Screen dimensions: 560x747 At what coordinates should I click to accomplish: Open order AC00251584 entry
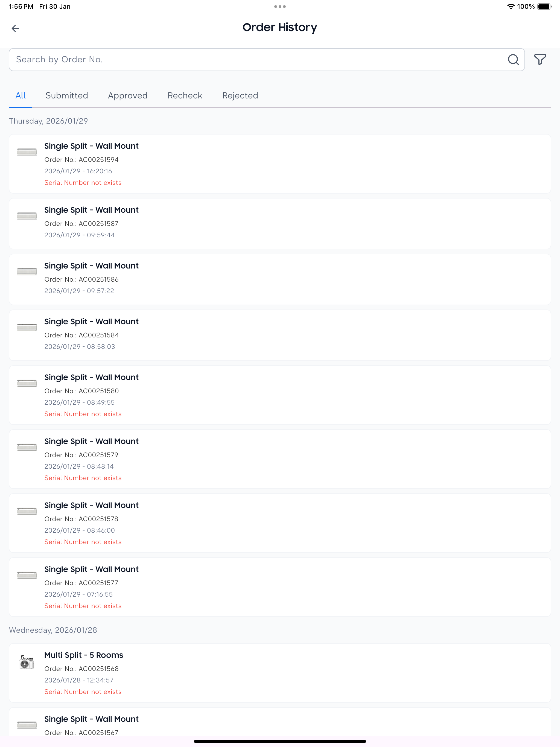pyautogui.click(x=280, y=335)
